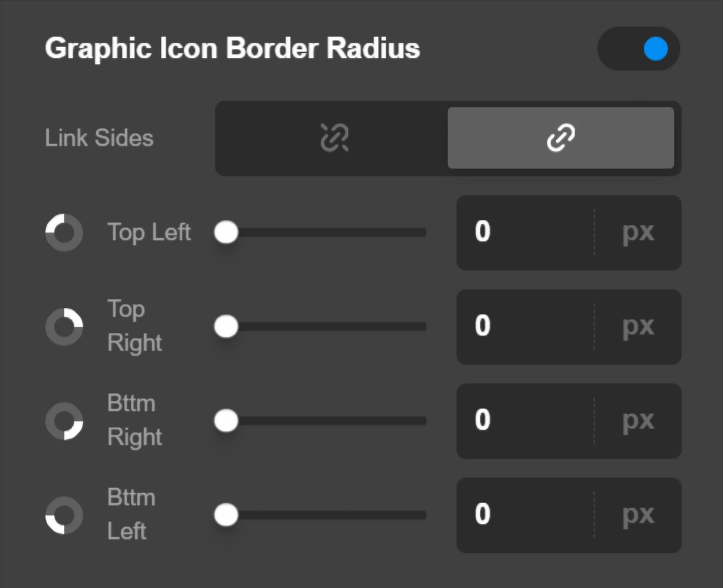Toggle the Graphic Icon Border Radius switch
The image size is (723, 588).
639,48
